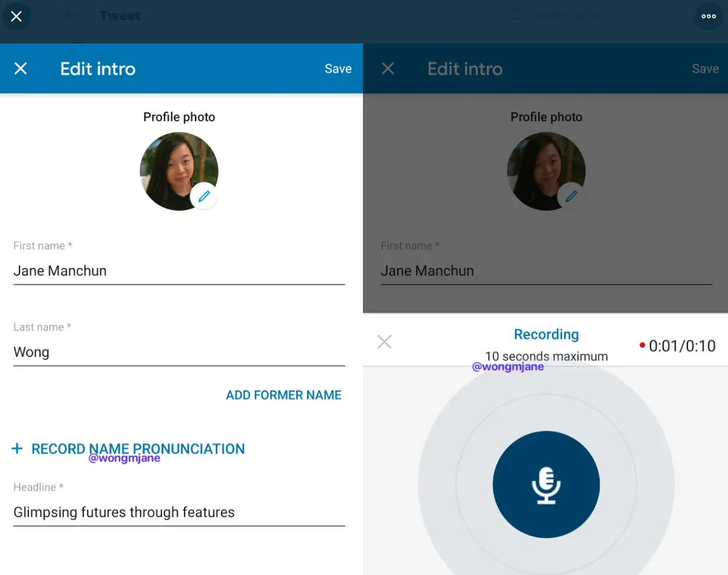Click the back arrow beside Tweet
This screenshot has width=728, height=575.
[x=70, y=15]
